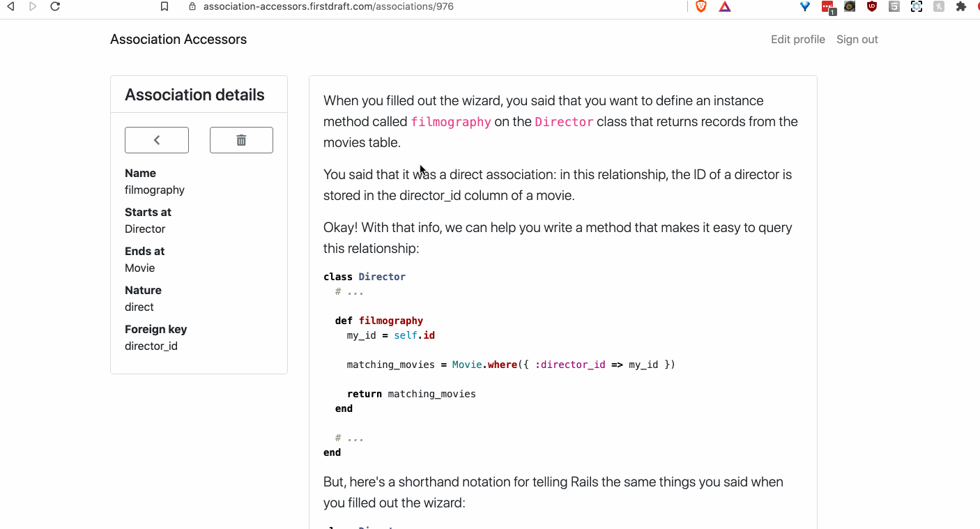The image size is (980, 529).
Task: Open Brave Rewards triangle icon
Action: pos(725,6)
